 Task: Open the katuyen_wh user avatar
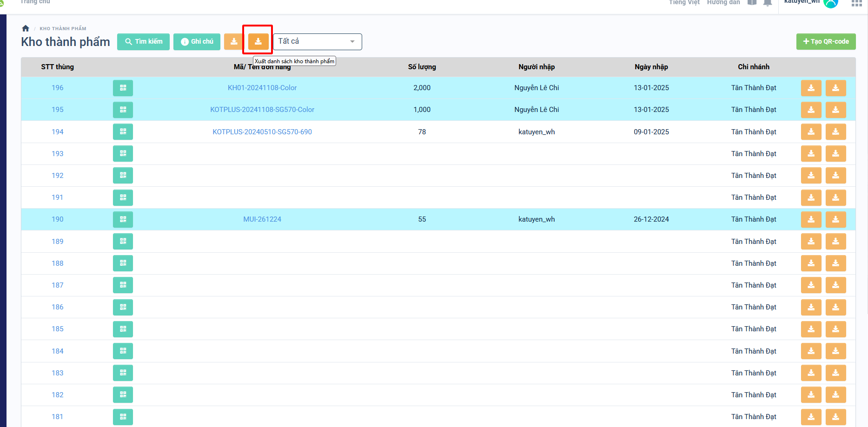pos(830,3)
